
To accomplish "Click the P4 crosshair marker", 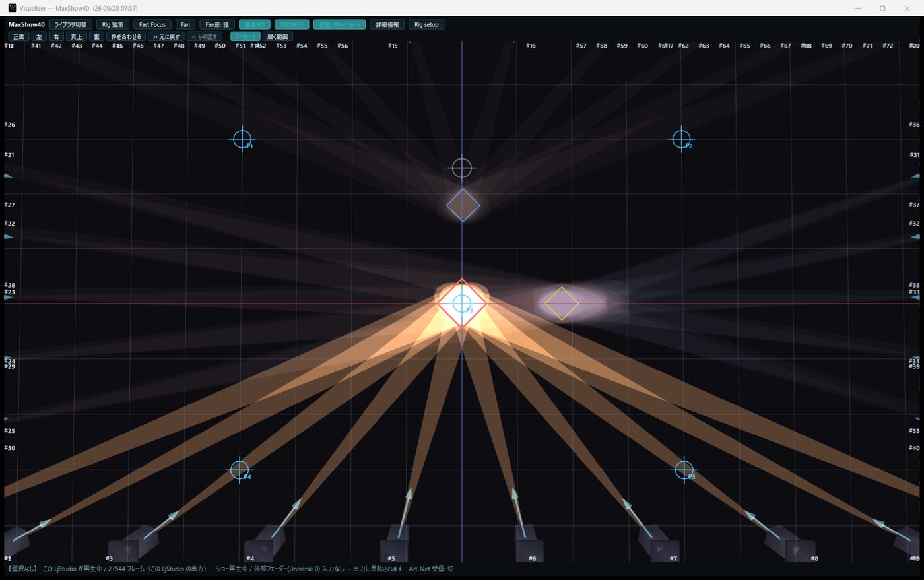I will pyautogui.click(x=240, y=470).
